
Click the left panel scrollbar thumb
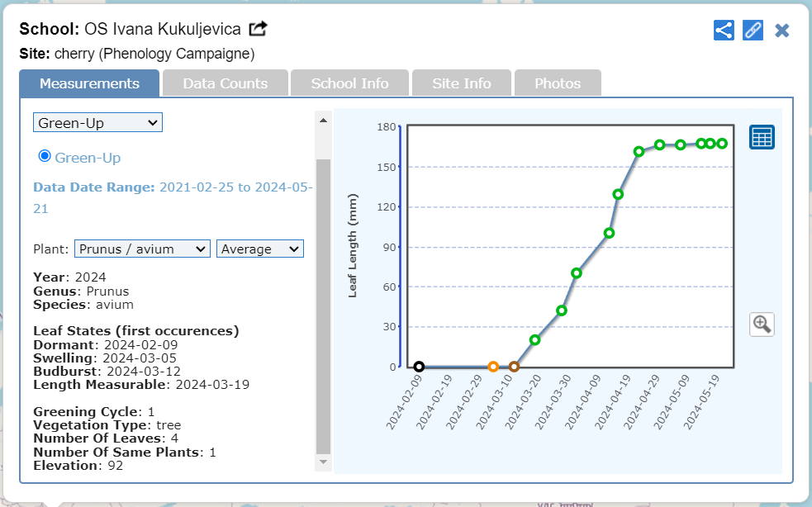(323, 306)
